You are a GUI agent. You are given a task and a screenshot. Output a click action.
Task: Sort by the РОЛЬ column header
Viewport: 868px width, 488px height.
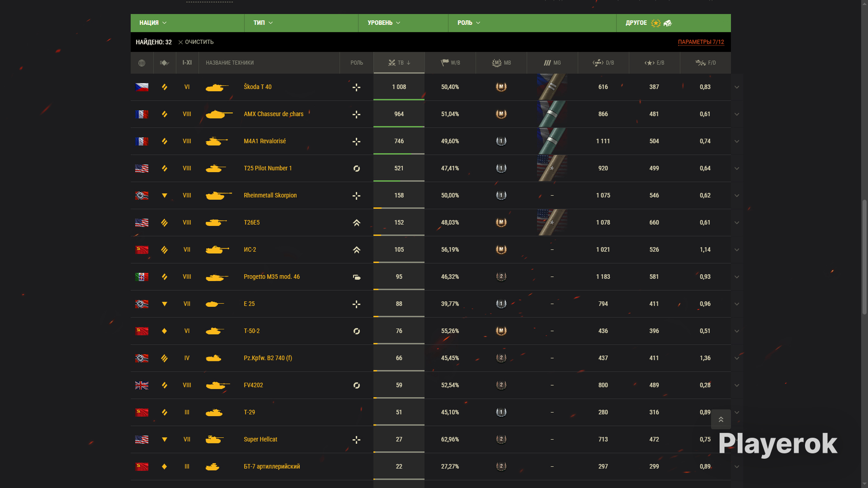(357, 63)
